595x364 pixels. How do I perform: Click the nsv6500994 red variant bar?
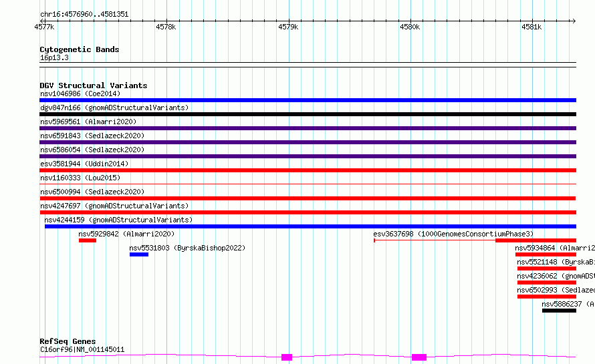coord(308,198)
